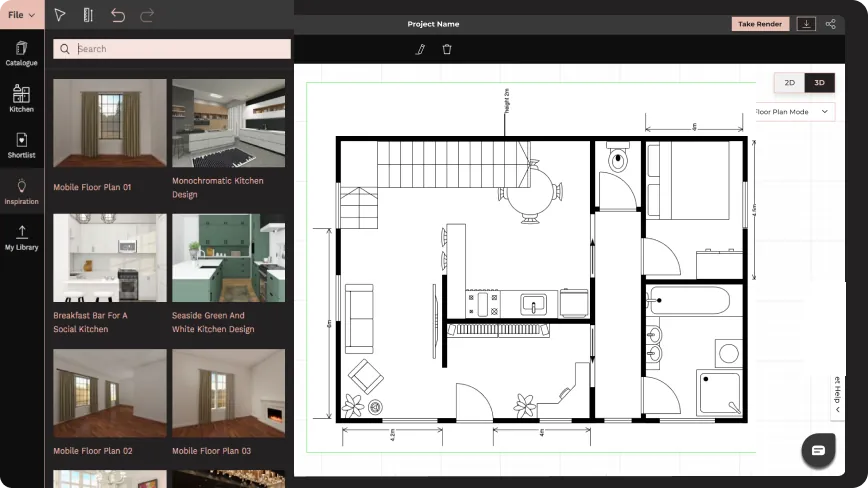868x488 pixels.
Task: Click the trash delete icon
Action: (x=447, y=49)
